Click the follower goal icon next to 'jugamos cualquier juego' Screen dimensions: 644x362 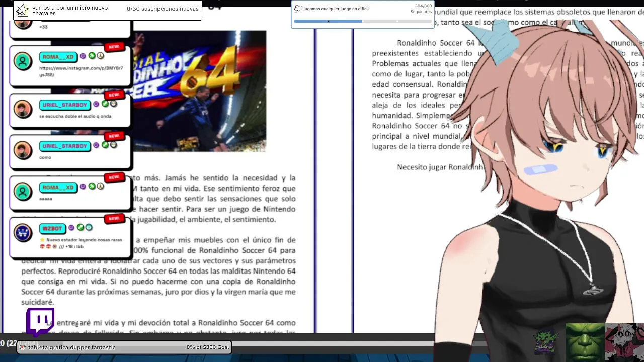click(298, 9)
